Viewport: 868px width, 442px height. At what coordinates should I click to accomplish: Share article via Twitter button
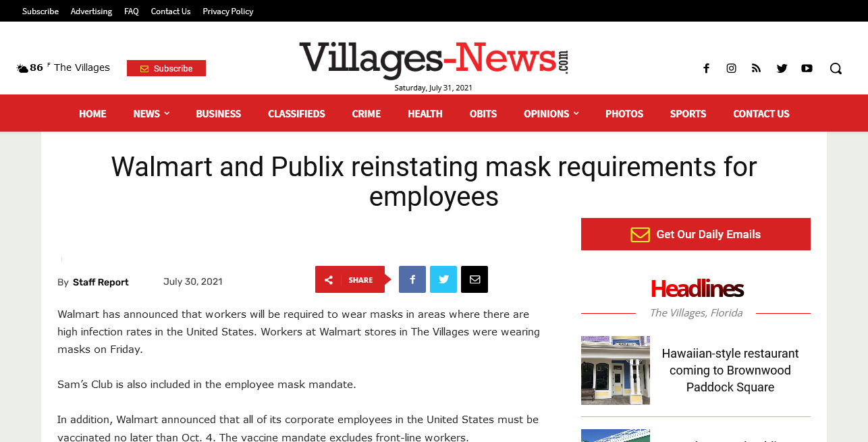tap(443, 279)
